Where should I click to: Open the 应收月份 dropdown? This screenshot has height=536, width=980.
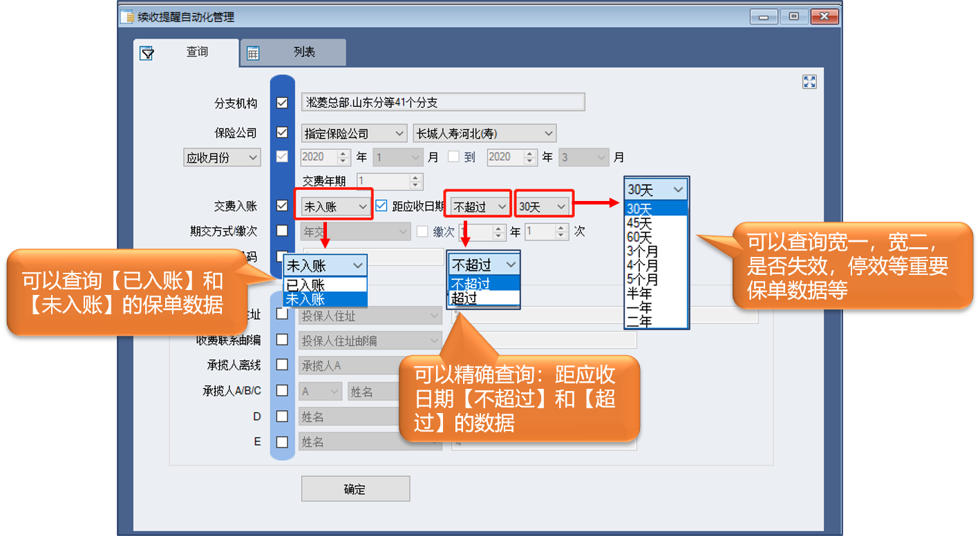(222, 157)
